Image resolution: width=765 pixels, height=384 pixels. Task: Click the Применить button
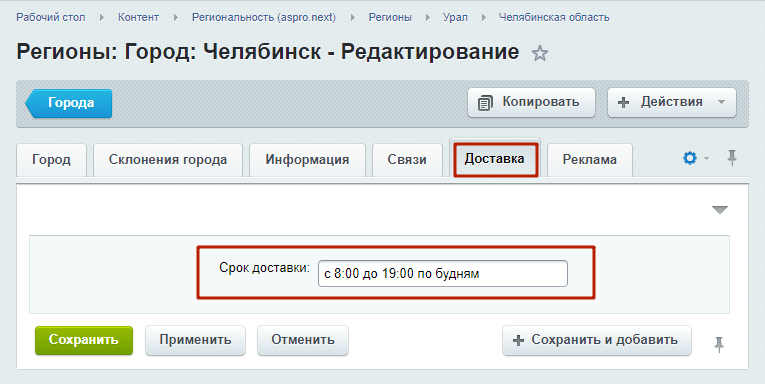pyautogui.click(x=195, y=340)
